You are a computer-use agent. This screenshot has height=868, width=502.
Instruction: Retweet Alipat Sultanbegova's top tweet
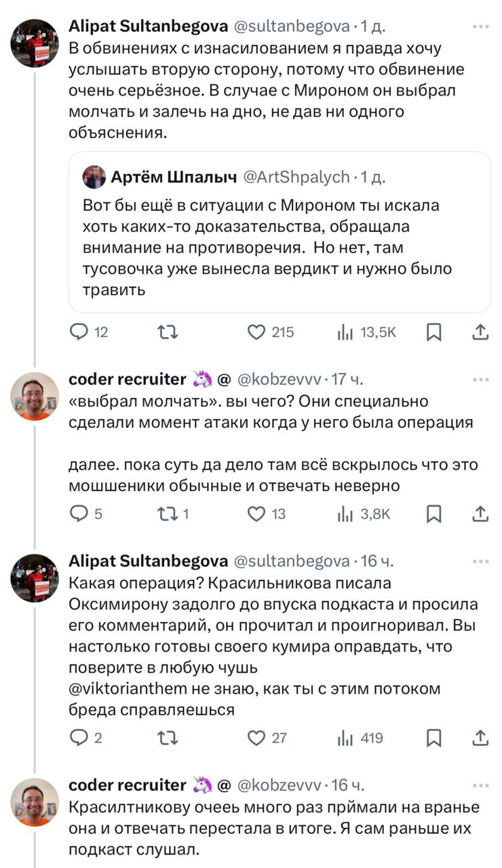(x=167, y=332)
